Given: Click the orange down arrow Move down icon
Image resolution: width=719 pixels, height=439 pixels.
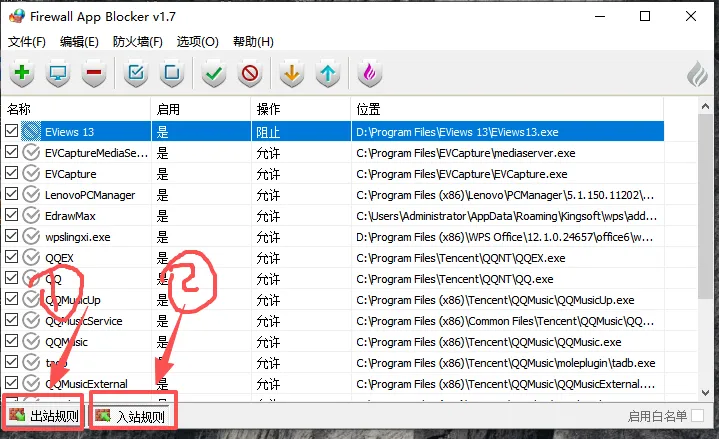Looking at the screenshot, I should tap(292, 73).
